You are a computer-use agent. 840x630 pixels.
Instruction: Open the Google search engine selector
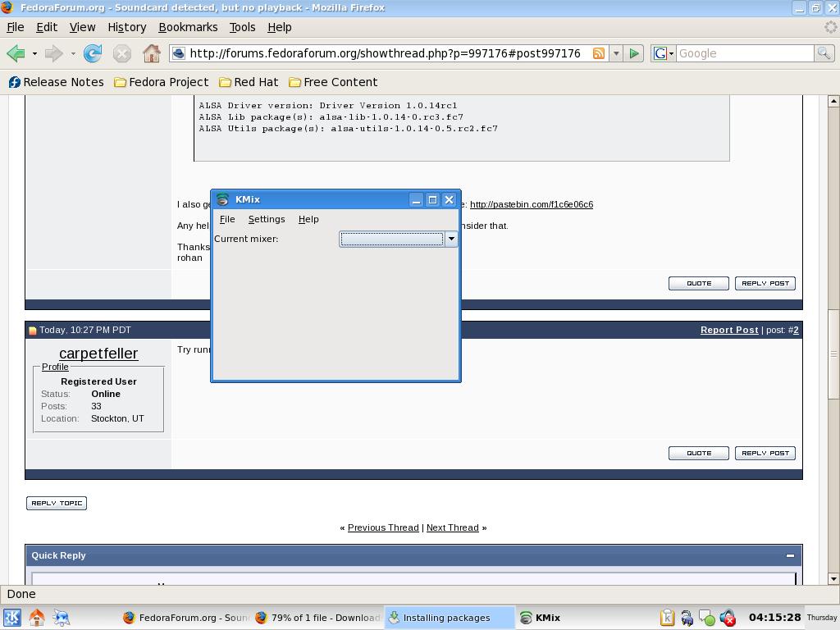[663, 53]
